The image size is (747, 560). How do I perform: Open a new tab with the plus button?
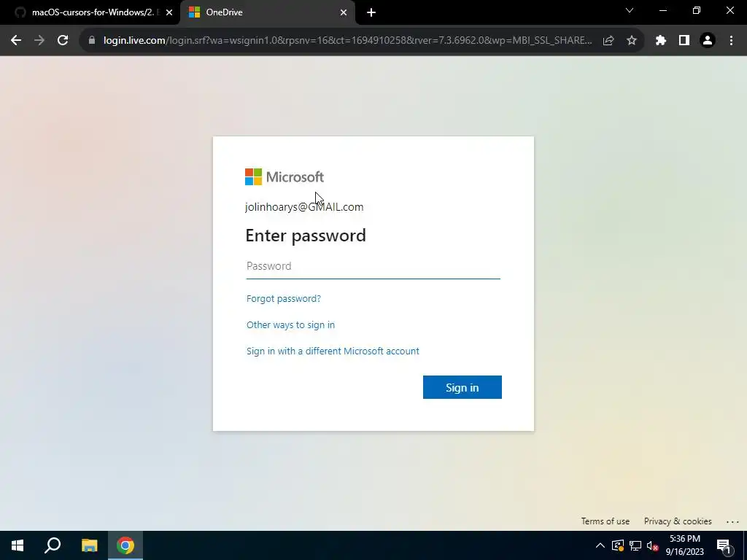(371, 12)
